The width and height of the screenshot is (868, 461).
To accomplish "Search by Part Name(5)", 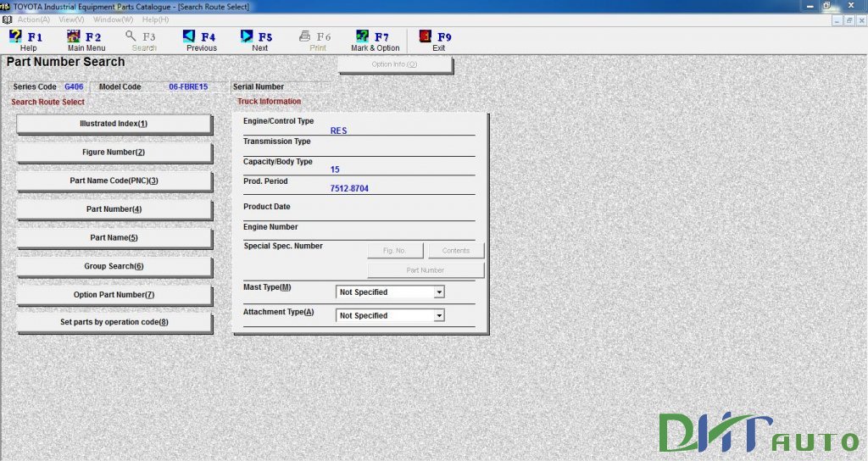I will [114, 238].
